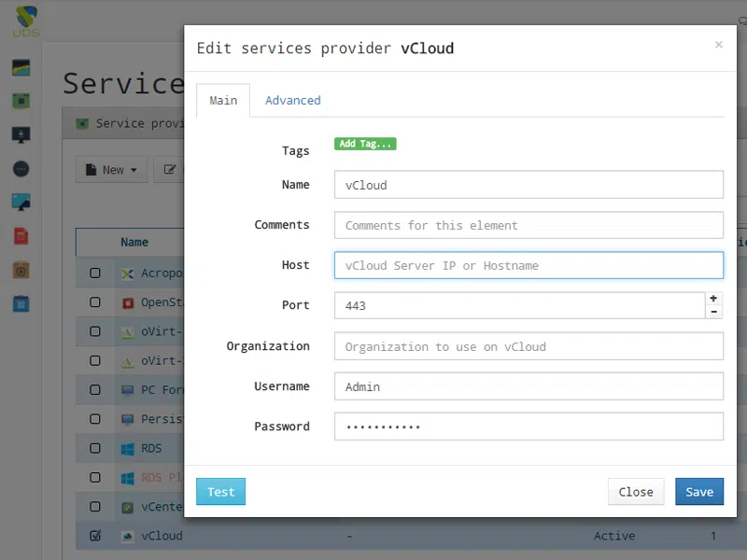Open the brown tools box icon in sidebar
This screenshot has height=560, width=747.
point(21,270)
